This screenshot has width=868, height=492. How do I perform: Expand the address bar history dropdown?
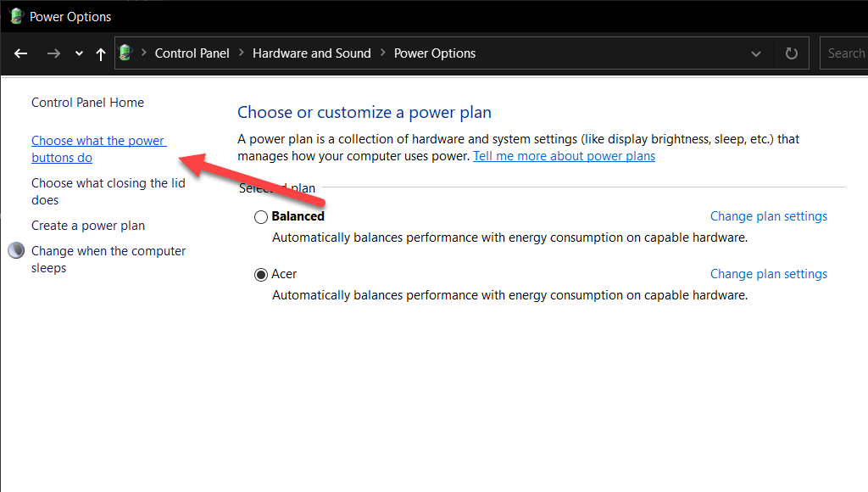[x=756, y=53]
